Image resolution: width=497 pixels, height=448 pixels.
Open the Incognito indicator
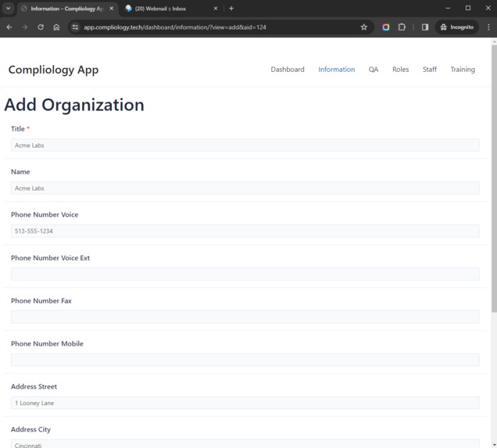(x=456, y=27)
